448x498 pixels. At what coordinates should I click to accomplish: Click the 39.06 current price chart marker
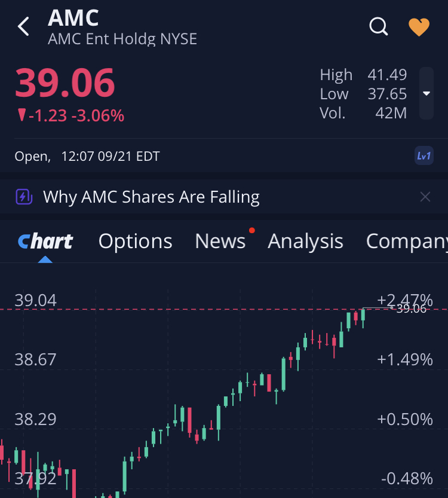pyautogui.click(x=411, y=308)
